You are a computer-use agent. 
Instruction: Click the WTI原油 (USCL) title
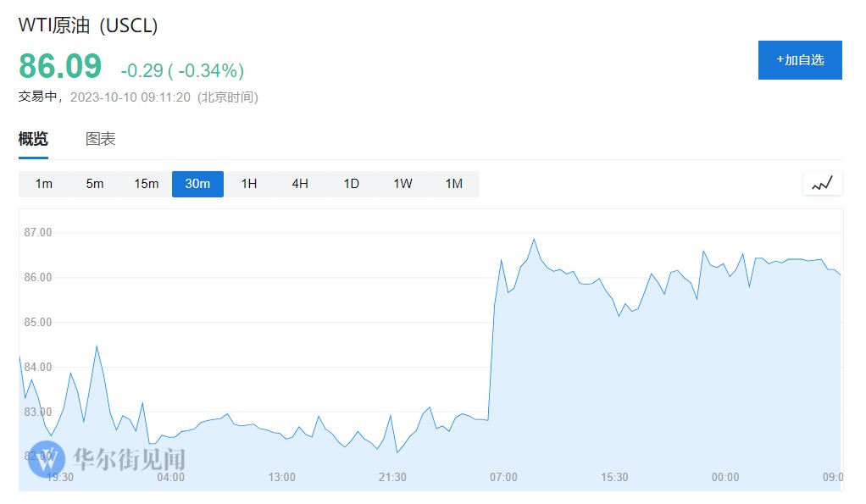88,25
